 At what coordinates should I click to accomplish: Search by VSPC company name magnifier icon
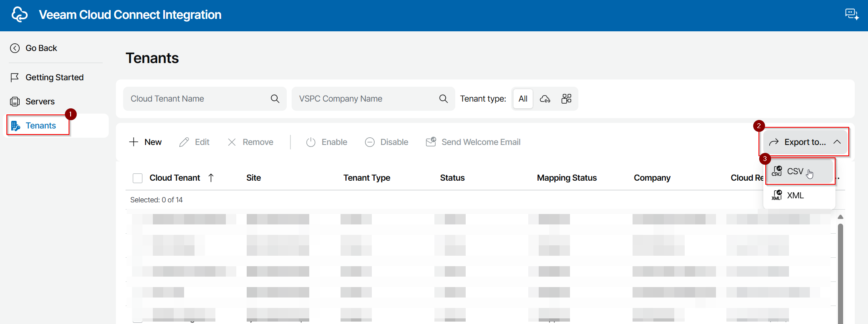443,99
